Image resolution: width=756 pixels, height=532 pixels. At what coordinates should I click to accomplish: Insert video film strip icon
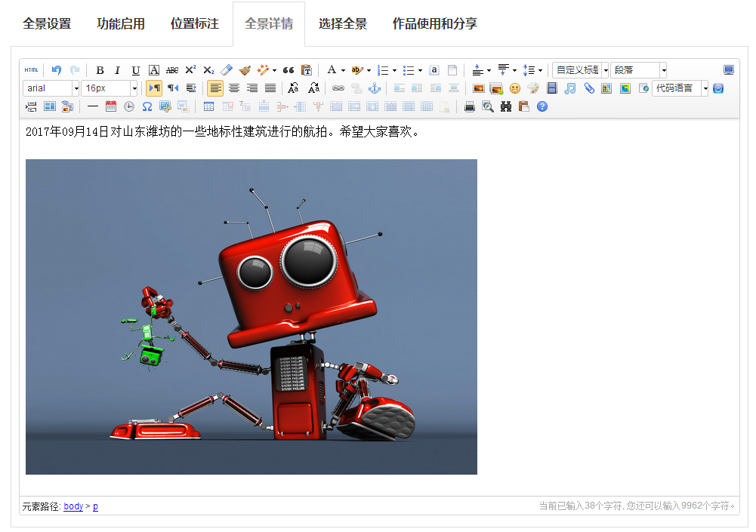pyautogui.click(x=552, y=88)
